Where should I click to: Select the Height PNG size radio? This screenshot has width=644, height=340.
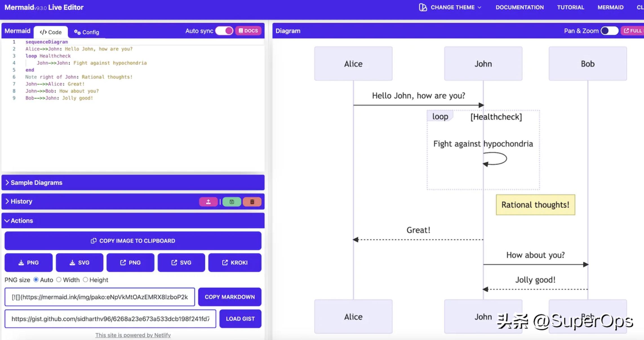(85, 280)
